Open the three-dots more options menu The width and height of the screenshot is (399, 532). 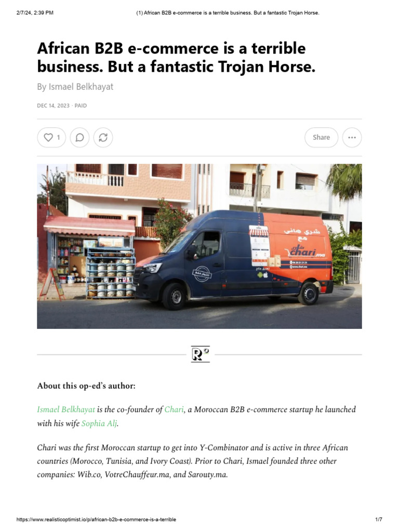tap(352, 137)
